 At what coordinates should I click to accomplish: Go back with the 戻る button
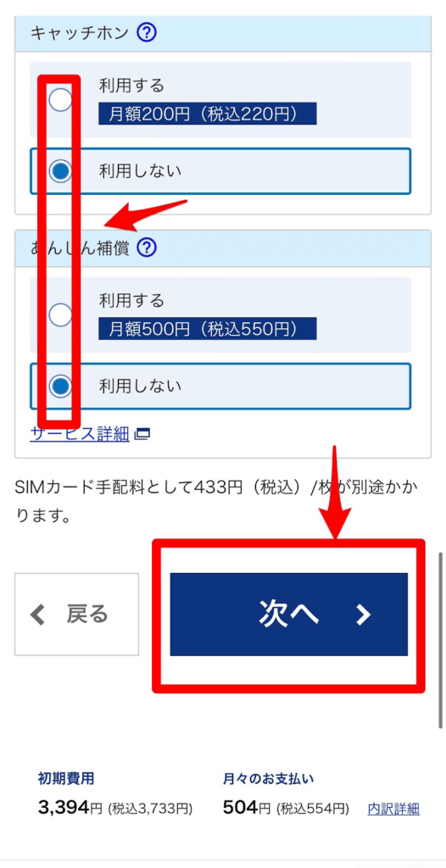coord(76,615)
